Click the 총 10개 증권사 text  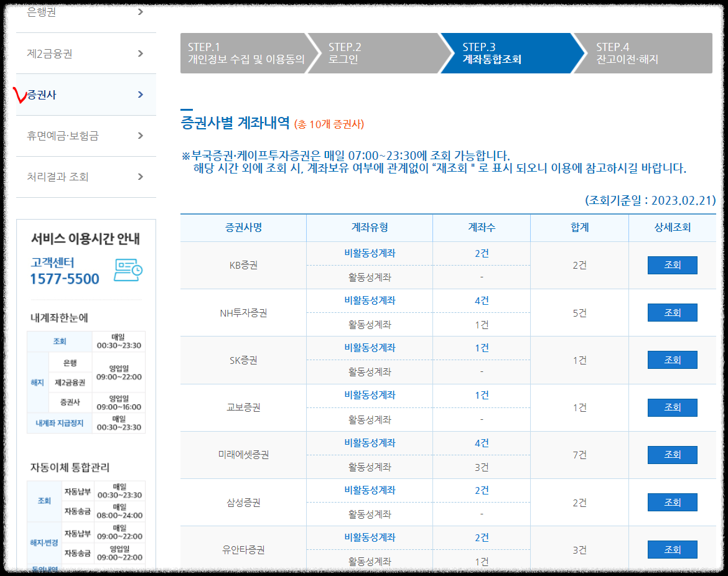[x=329, y=124]
